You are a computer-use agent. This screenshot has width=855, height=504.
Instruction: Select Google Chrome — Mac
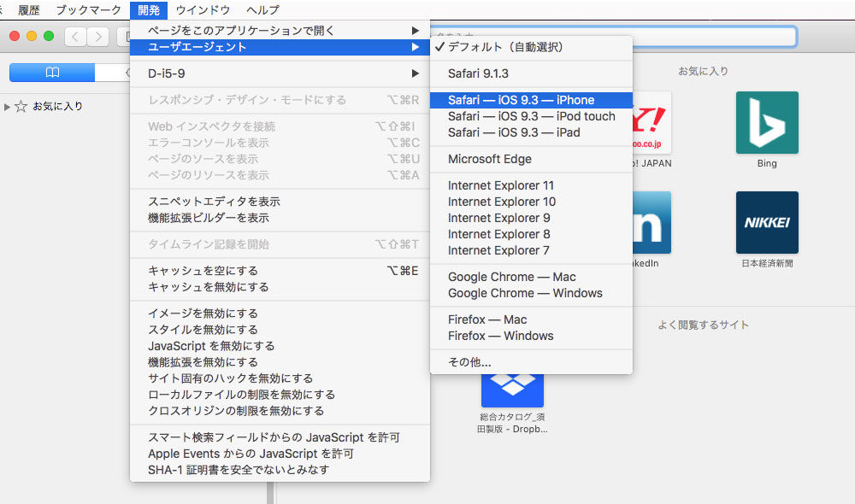[x=531, y=277]
